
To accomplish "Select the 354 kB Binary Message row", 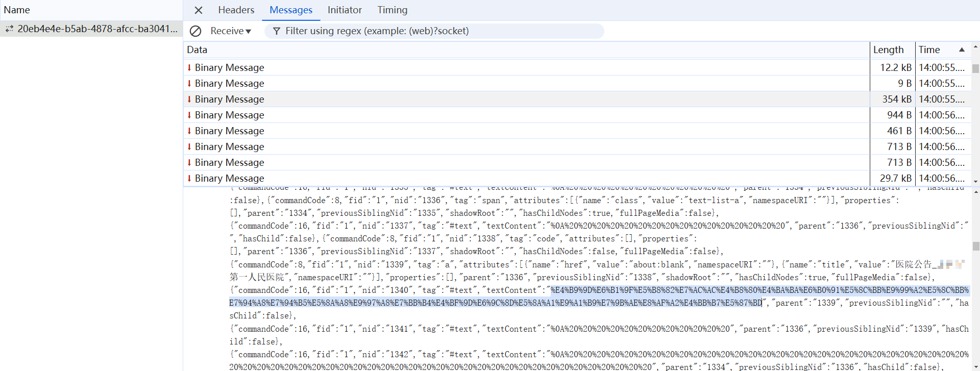I will [526, 99].
